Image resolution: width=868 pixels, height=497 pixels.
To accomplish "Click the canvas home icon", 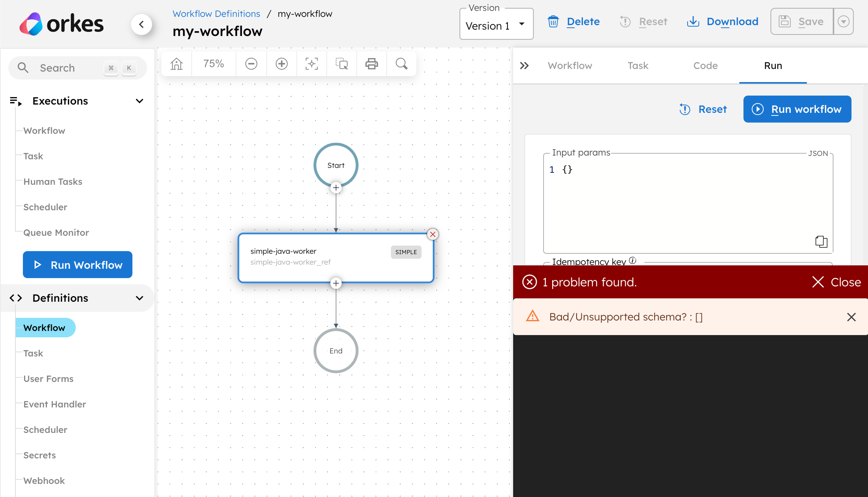I will (176, 64).
